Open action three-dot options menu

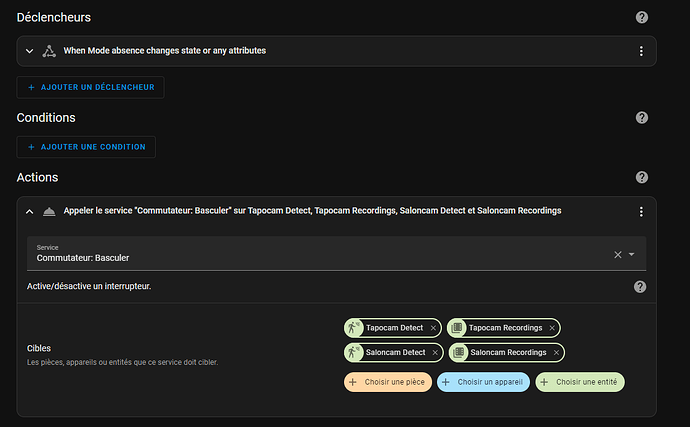[x=641, y=212]
